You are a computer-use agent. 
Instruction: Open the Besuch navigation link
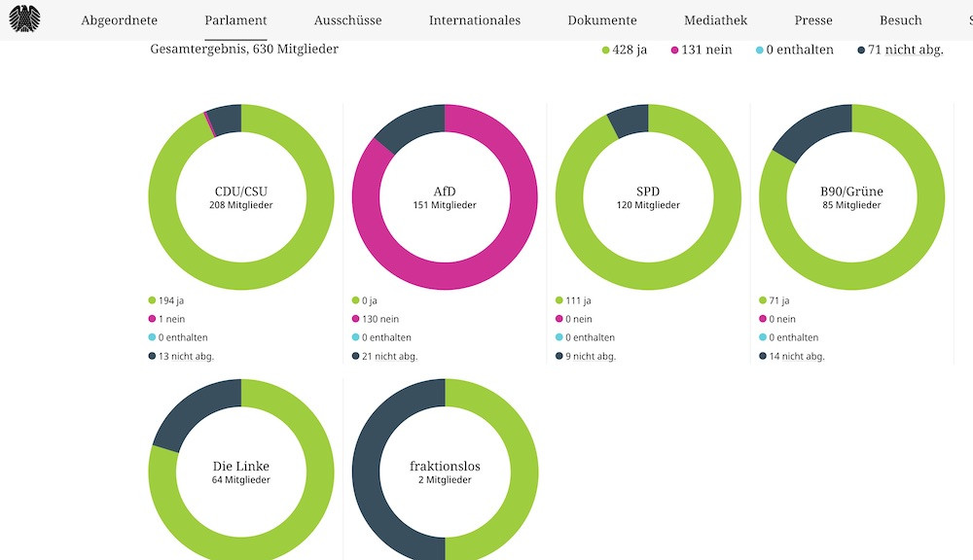(x=900, y=20)
